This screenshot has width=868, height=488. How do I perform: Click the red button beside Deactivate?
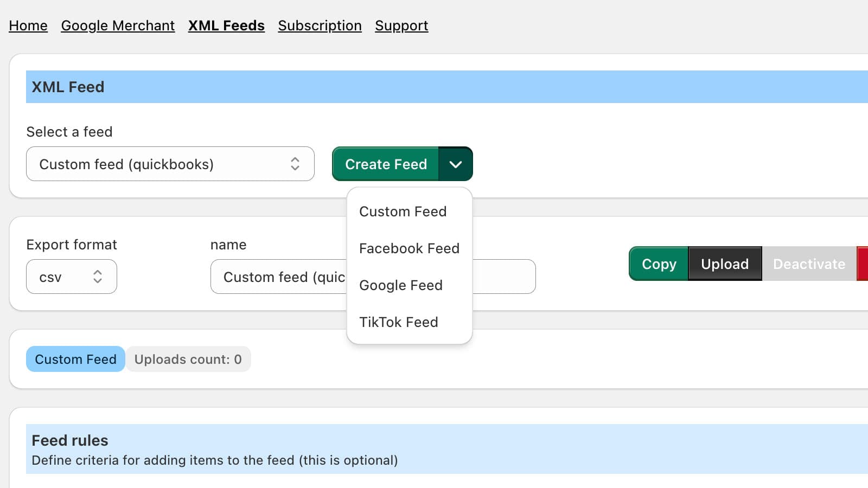click(x=862, y=264)
